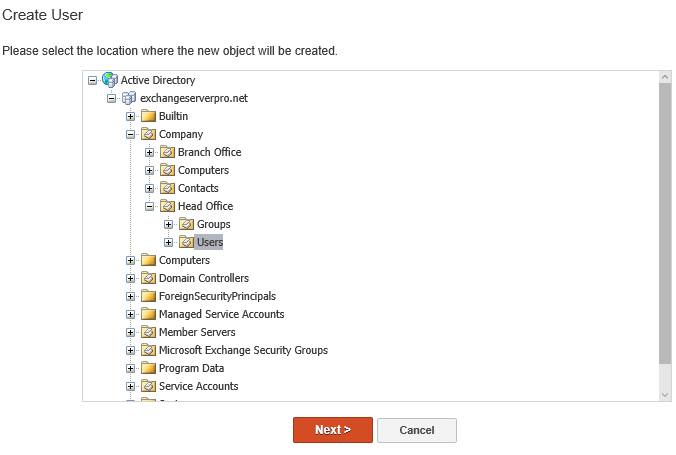
Task: Click the Next button
Action: pos(332,430)
